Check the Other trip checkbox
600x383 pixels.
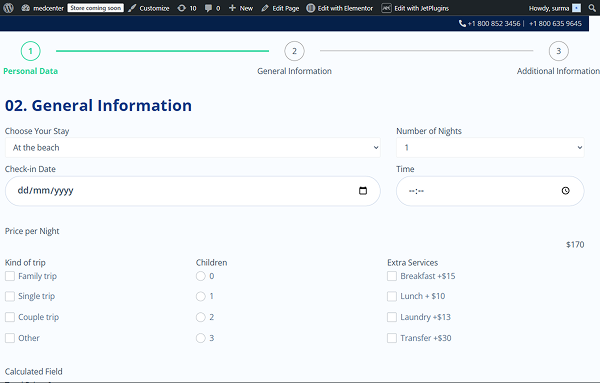tap(10, 338)
